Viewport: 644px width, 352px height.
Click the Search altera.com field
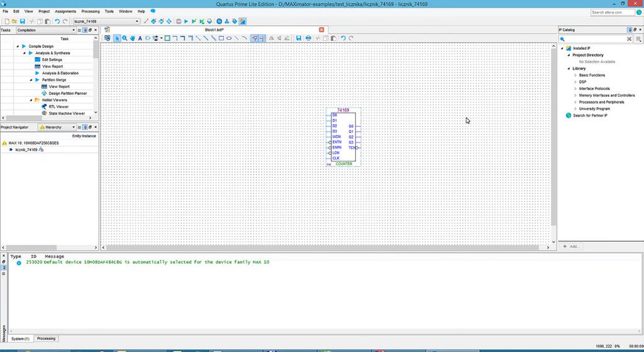click(613, 13)
